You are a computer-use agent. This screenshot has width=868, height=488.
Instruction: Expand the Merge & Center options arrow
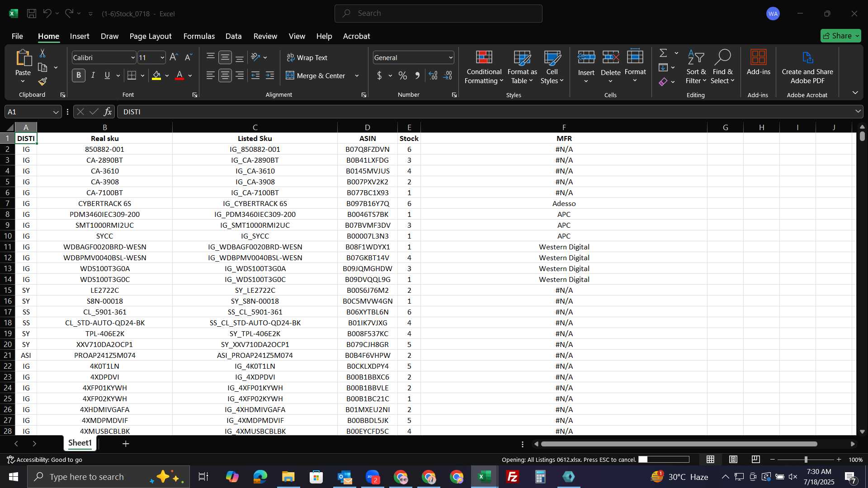[357, 75]
